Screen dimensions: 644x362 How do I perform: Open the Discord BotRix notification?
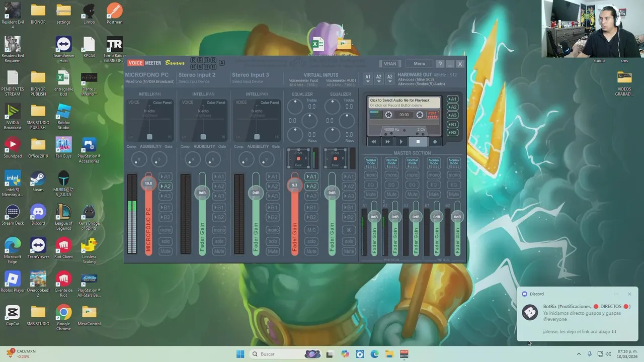coord(577,314)
